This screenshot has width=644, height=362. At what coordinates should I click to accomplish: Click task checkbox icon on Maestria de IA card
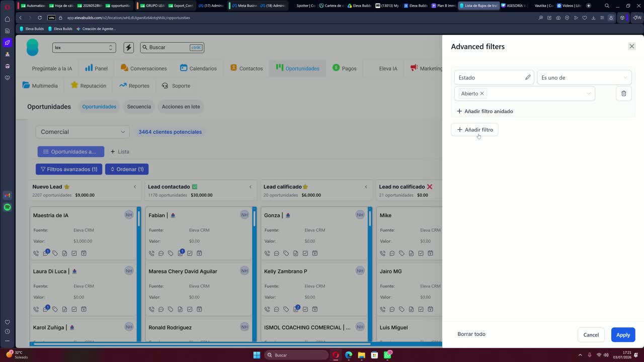74,253
